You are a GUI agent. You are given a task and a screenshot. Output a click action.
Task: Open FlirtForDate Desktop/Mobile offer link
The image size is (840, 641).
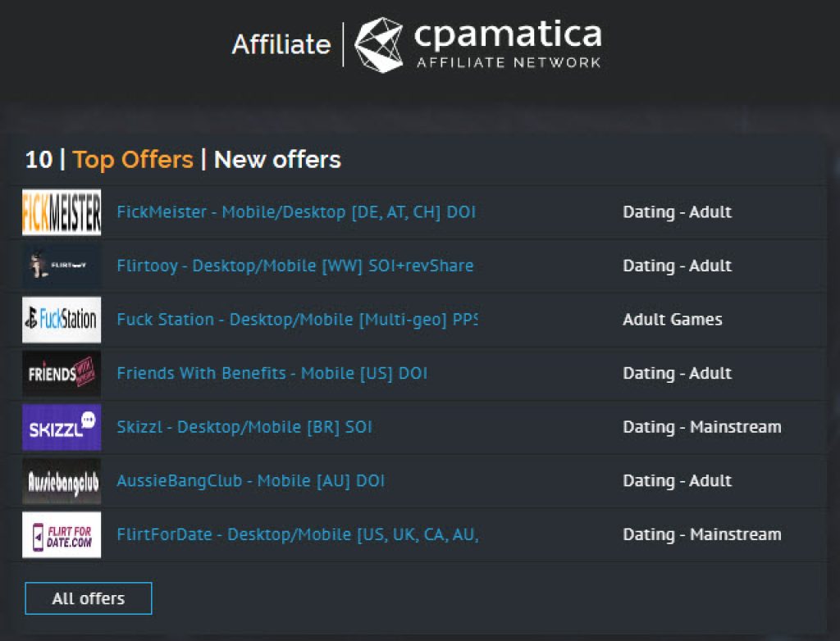pos(298,534)
